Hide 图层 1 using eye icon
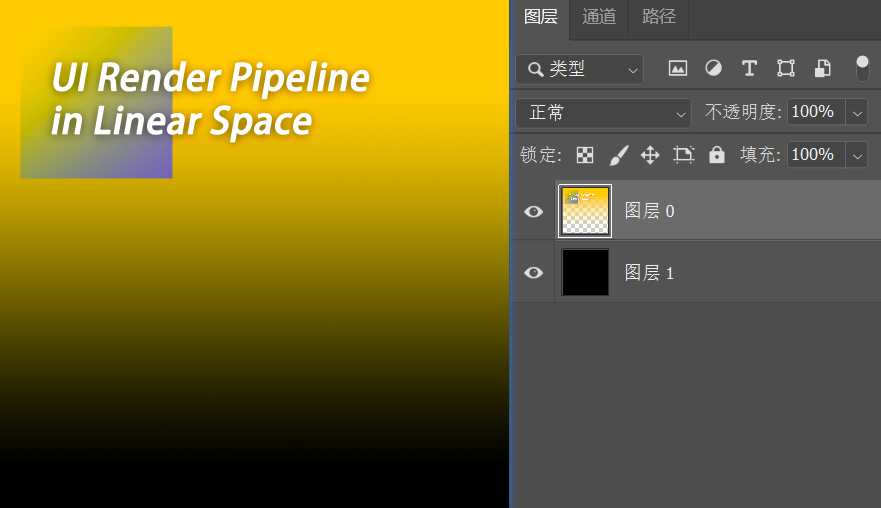This screenshot has width=881, height=508. click(x=534, y=273)
